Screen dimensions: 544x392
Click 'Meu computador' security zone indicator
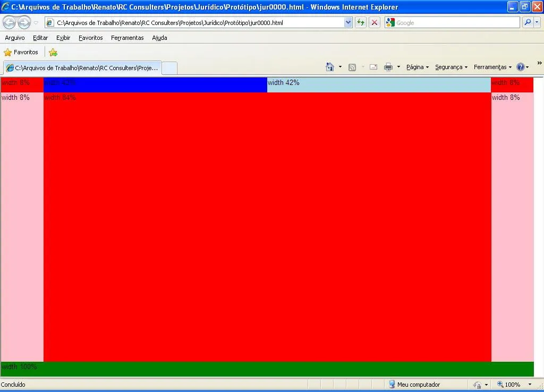point(414,385)
